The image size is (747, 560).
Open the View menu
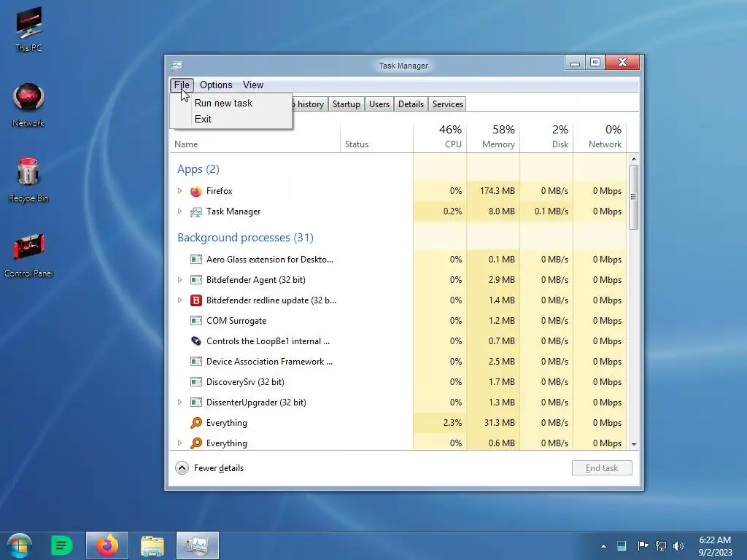pos(253,85)
